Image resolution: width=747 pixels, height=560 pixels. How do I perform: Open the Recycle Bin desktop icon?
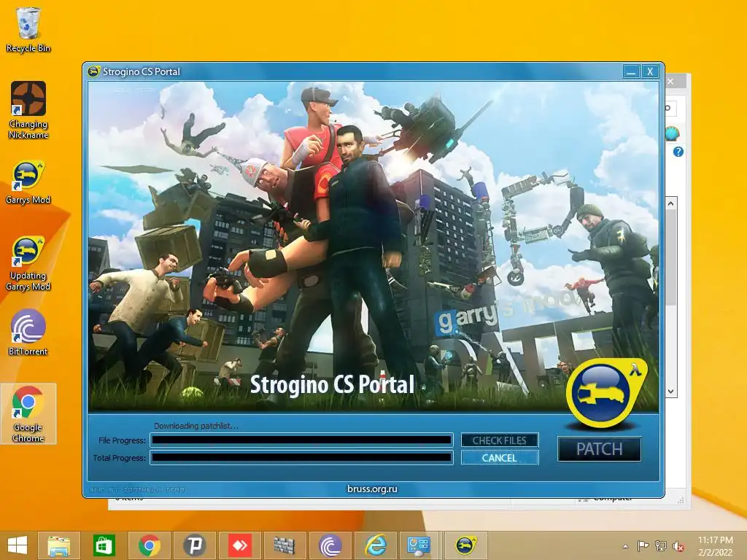tap(28, 29)
